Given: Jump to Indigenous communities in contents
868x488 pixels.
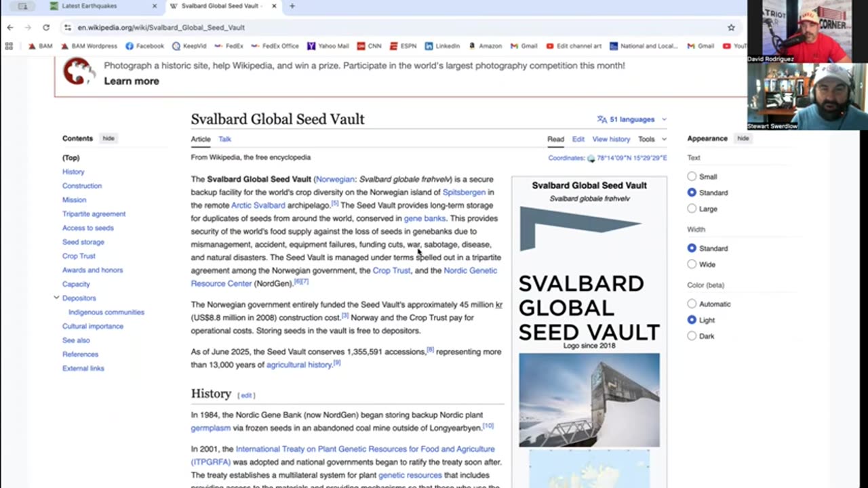Looking at the screenshot, I should (x=106, y=312).
